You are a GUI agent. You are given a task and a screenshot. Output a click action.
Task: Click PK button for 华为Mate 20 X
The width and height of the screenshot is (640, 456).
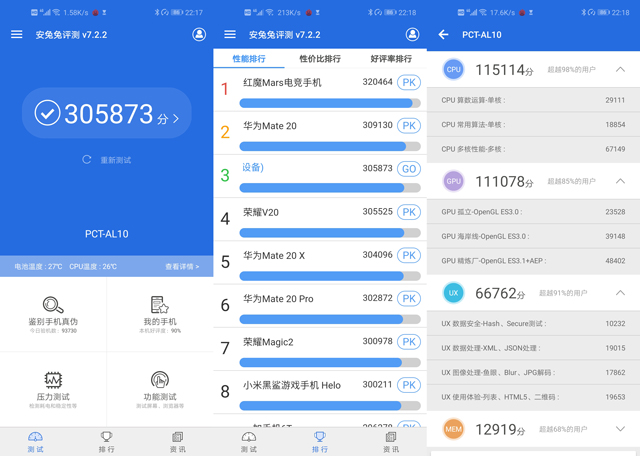409,256
